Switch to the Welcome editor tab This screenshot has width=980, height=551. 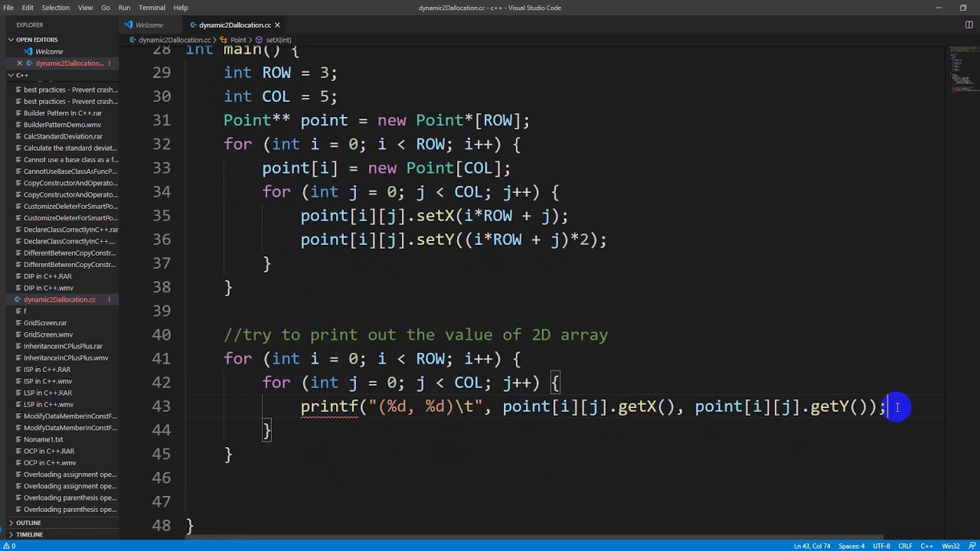tap(149, 25)
